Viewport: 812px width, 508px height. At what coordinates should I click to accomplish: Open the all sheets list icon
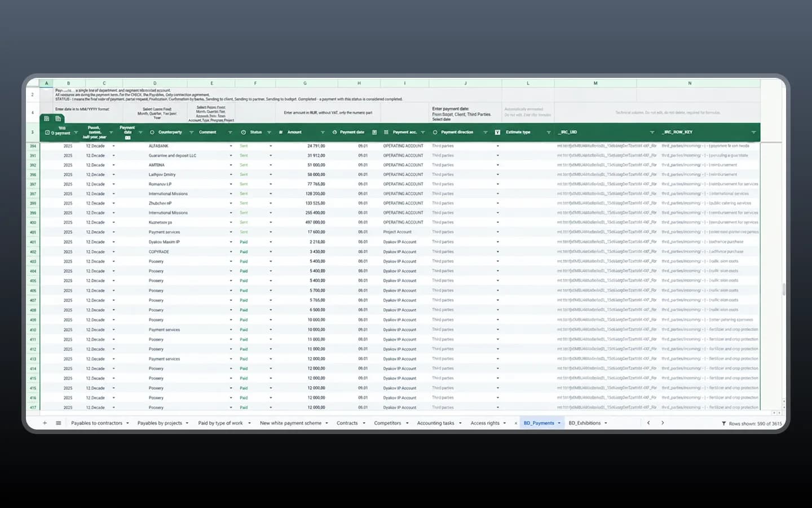[58, 423]
